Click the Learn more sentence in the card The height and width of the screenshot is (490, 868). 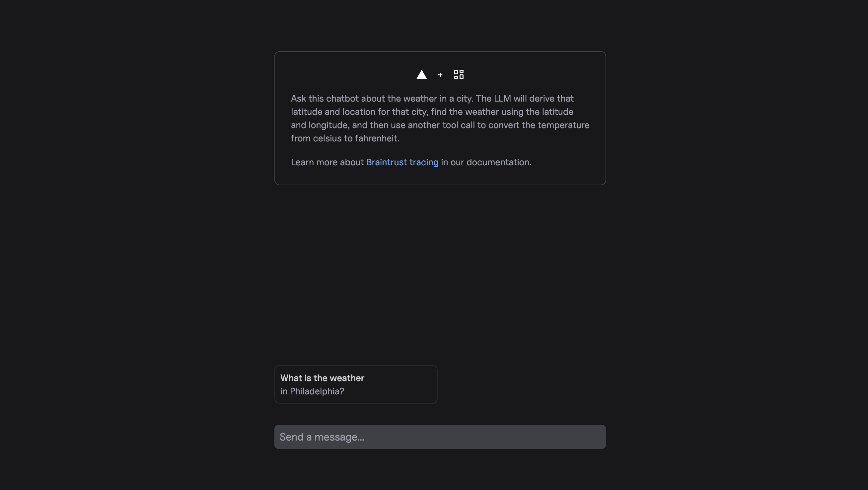411,162
